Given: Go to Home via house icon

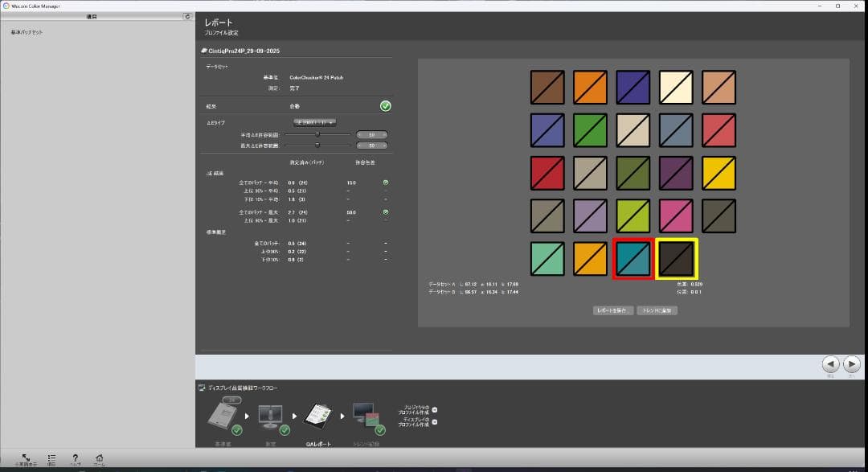Looking at the screenshot, I should pos(99,458).
